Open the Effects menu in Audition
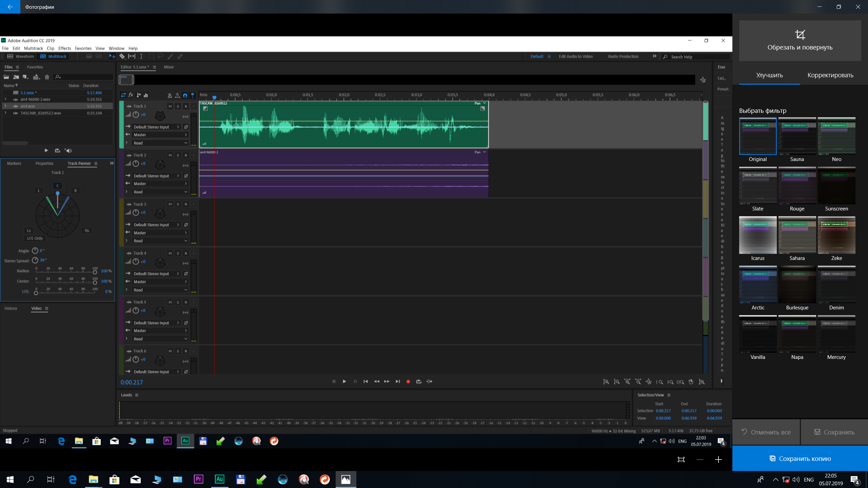This screenshot has width=868, height=488. pyautogui.click(x=64, y=48)
